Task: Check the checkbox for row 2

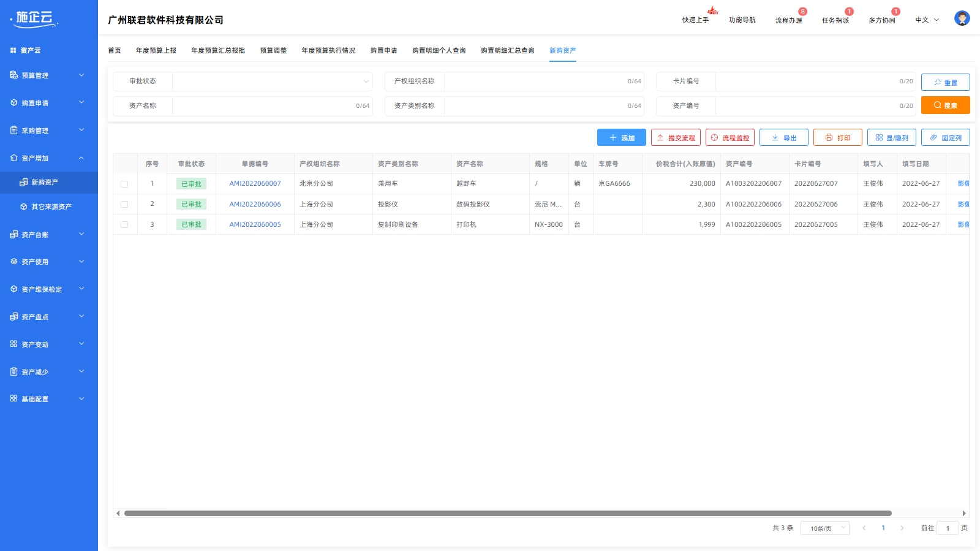Action: 124,204
